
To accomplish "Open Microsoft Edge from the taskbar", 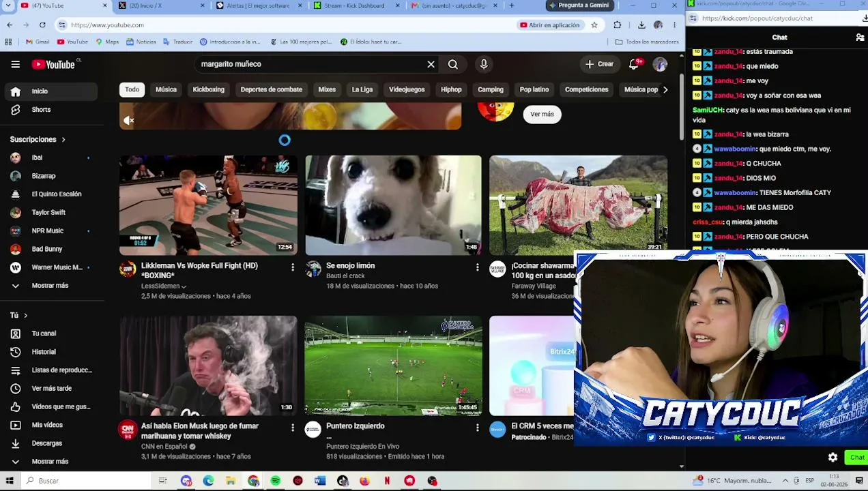I will pyautogui.click(x=208, y=481).
